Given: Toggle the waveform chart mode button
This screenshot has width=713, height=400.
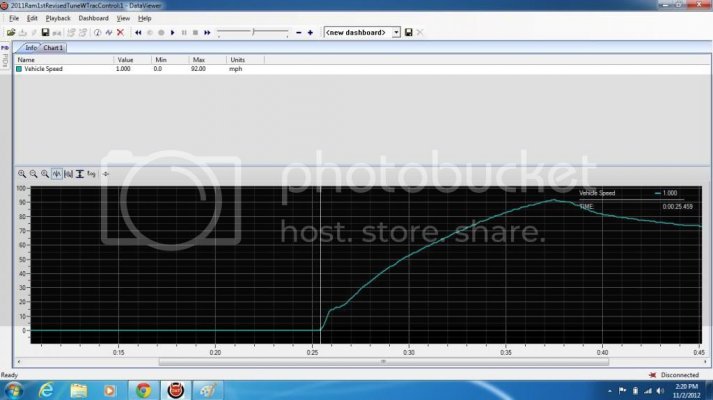Looking at the screenshot, I should tap(56, 174).
